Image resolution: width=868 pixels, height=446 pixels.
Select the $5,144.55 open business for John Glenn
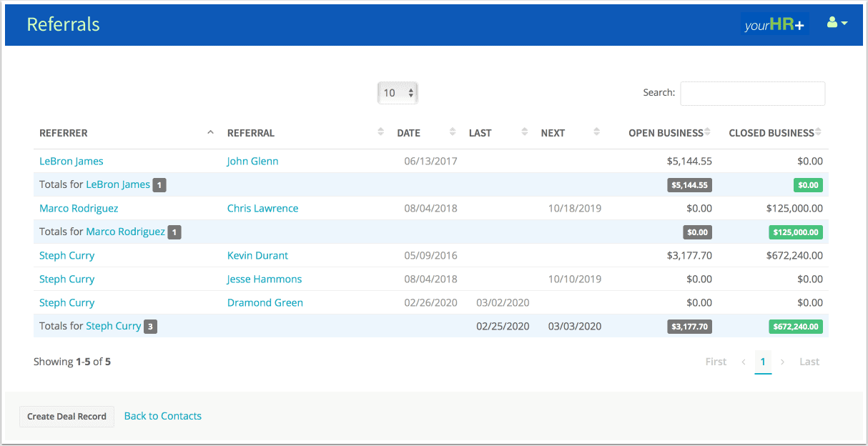[689, 162]
